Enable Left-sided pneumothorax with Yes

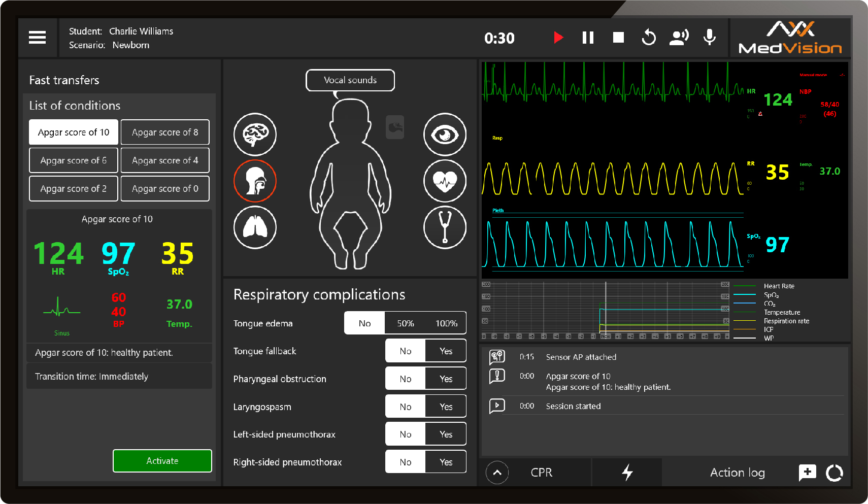446,434
